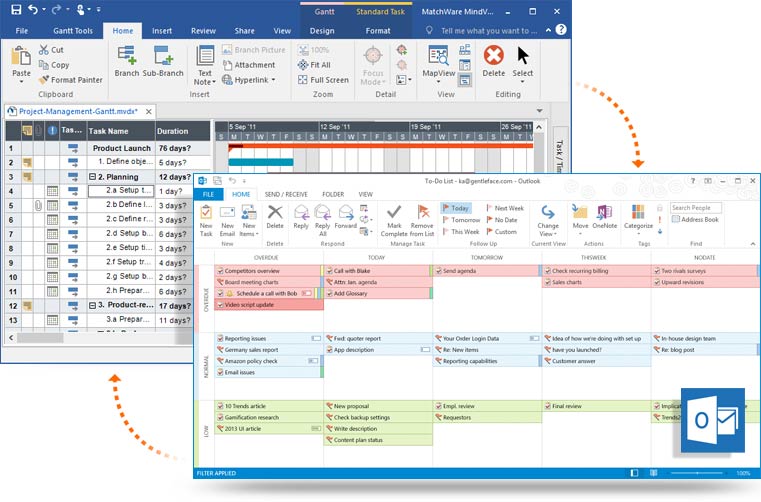Toggle checkbox for Send agenda task
Screen dimensions: 761x502
click(439, 271)
